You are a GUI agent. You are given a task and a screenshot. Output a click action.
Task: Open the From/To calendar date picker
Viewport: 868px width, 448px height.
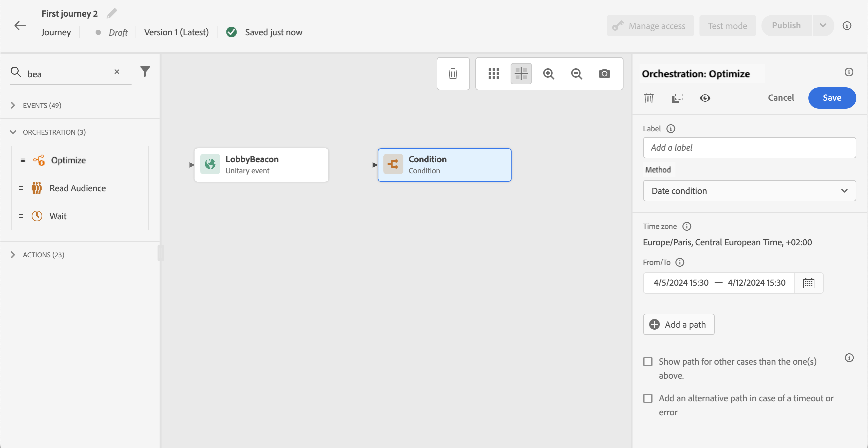[808, 283]
